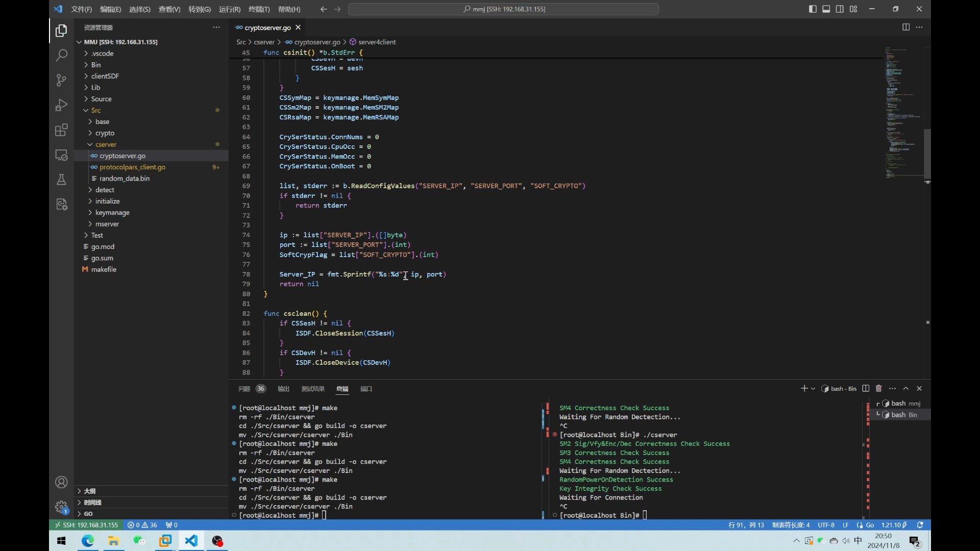This screenshot has width=980, height=551.
Task: Click the command center search box
Action: coord(503,9)
